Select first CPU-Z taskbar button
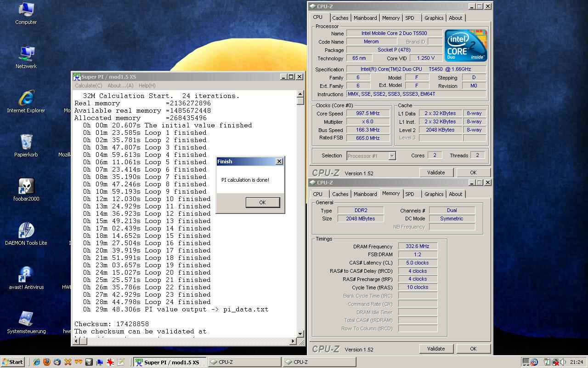The height and width of the screenshot is (368, 588). [244, 362]
